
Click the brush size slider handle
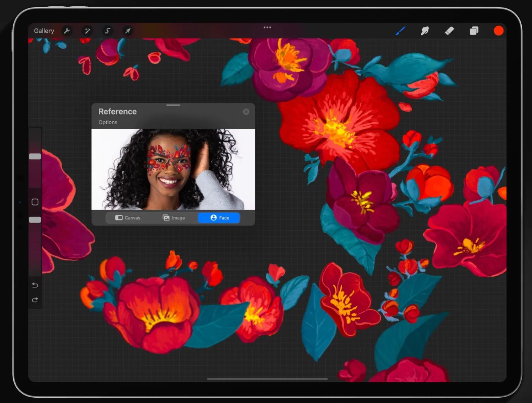35,157
